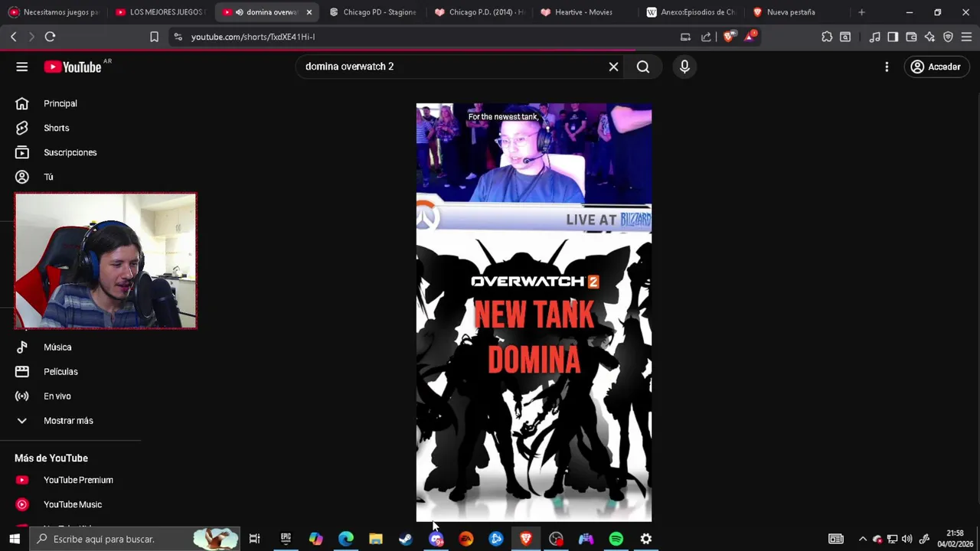Open Windows Start menu
This screenshot has width=980, height=551.
[15, 539]
